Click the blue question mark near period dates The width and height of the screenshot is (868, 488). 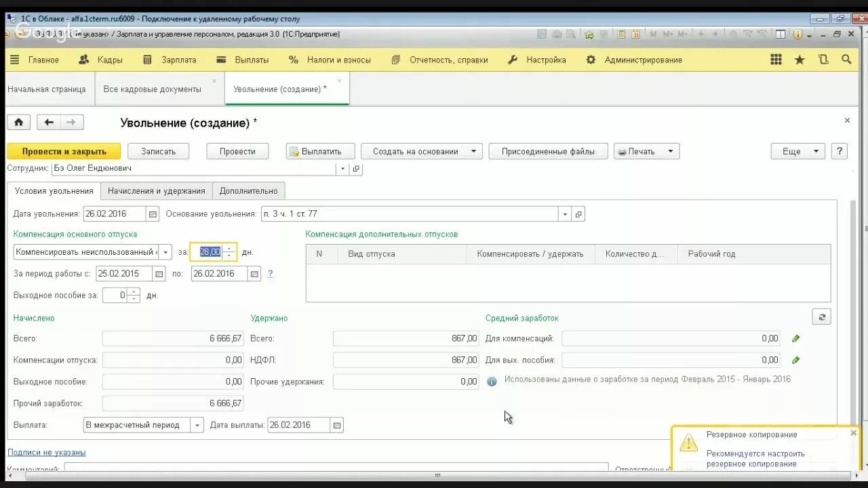pos(270,274)
